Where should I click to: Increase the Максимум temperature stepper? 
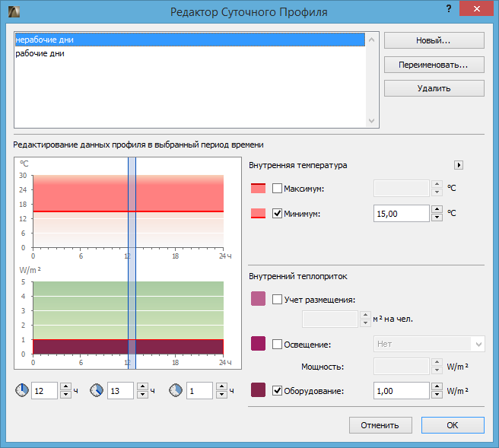click(437, 184)
